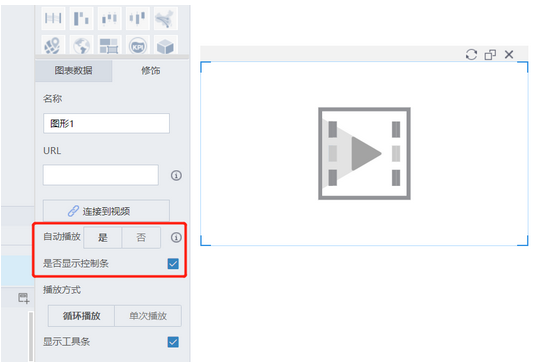Select 循环播放 playback mode
Image resolution: width=536 pixels, height=362 pixels.
81,316
